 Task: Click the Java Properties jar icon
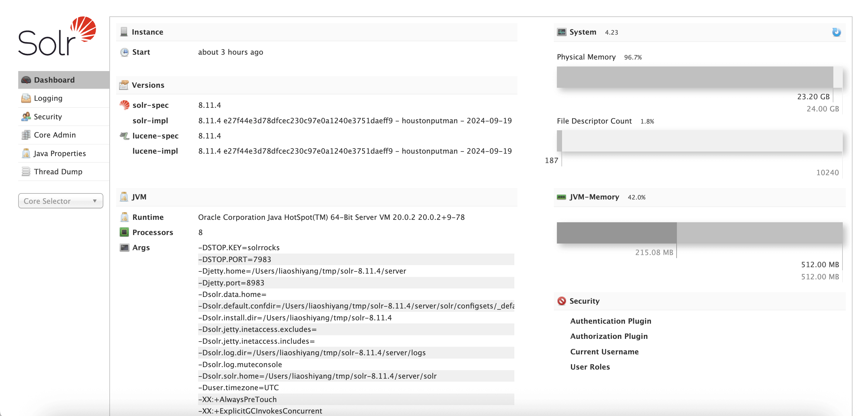(x=26, y=153)
